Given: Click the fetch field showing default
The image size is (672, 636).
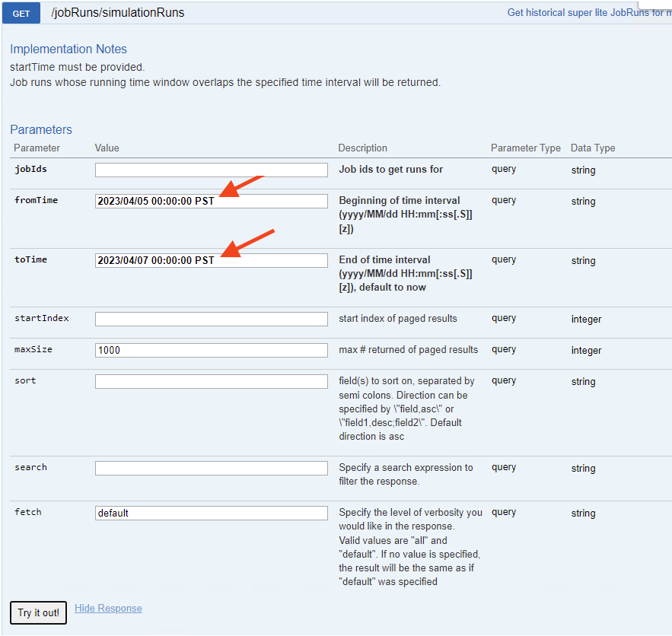Looking at the screenshot, I should tap(211, 513).
